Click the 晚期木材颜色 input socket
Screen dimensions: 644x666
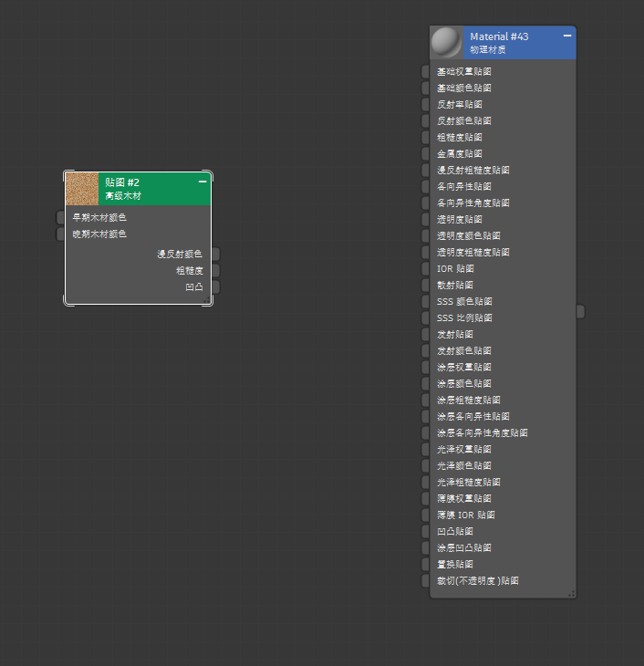60,234
